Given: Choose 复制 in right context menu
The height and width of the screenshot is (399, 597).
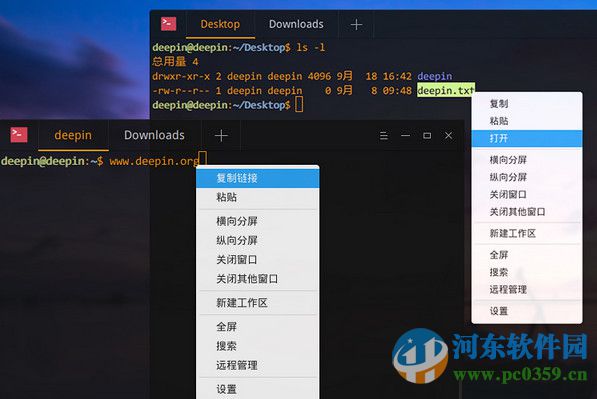Looking at the screenshot, I should tap(527, 104).
